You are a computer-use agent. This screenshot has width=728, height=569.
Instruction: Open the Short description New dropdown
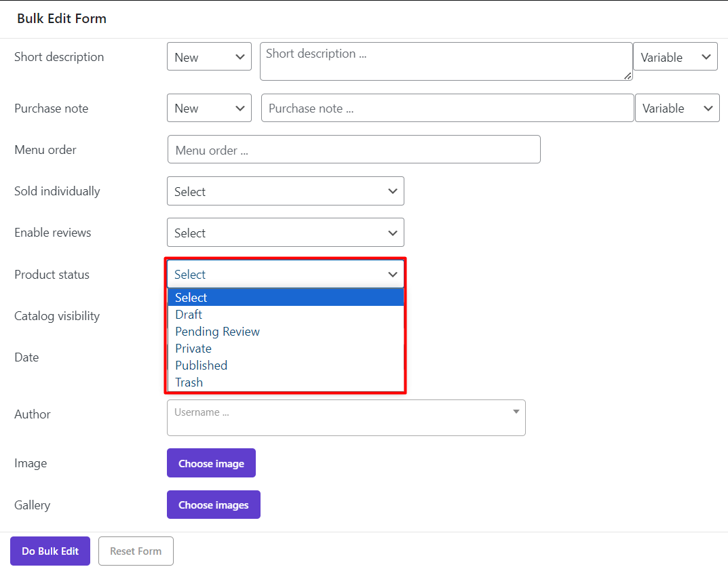[x=209, y=57]
